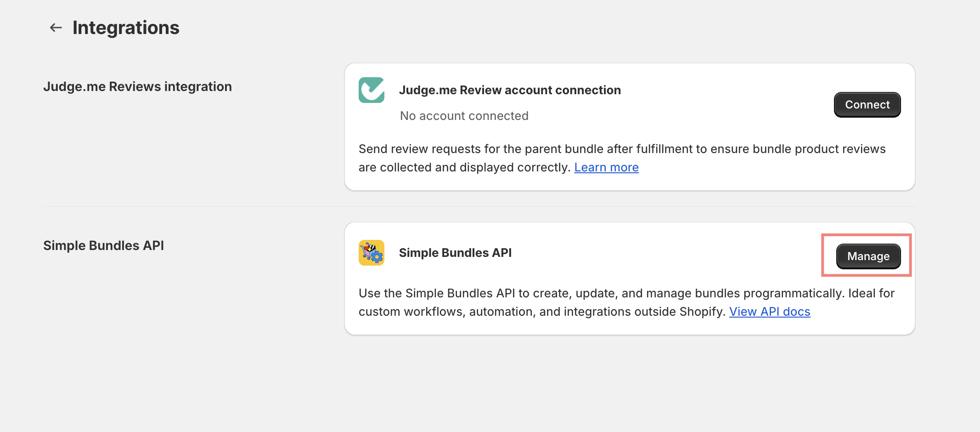This screenshot has width=980, height=432.
Task: Click the review requests description paragraph
Action: tap(622, 158)
